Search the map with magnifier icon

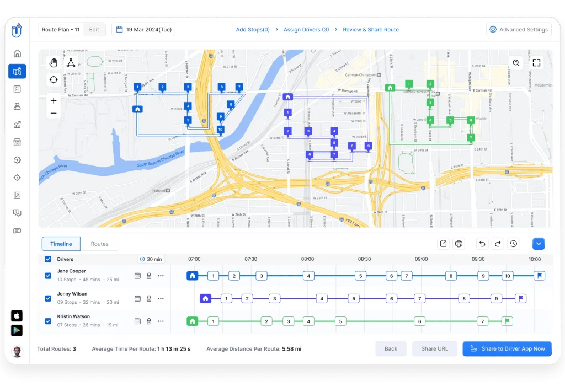pyautogui.click(x=516, y=63)
